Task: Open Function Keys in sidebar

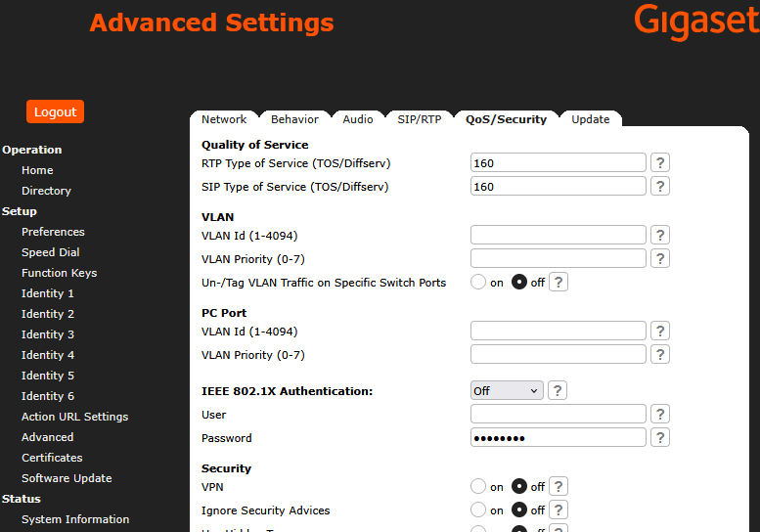Action: [59, 273]
